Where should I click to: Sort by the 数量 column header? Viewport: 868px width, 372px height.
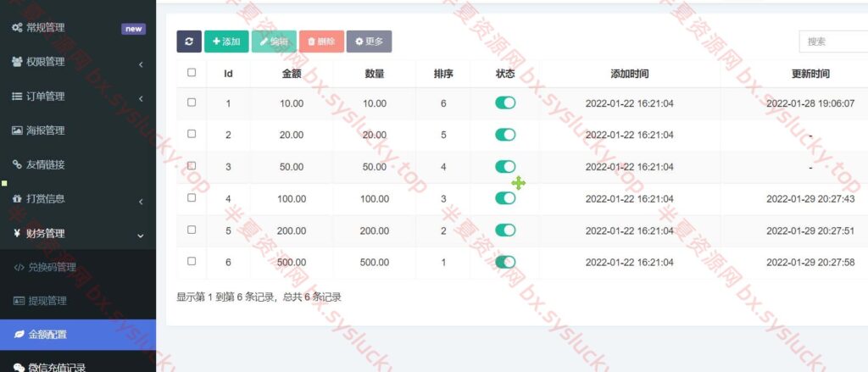(375, 74)
